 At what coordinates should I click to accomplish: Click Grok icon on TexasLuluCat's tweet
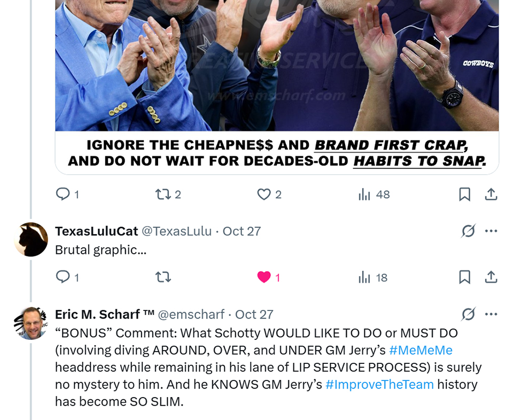click(468, 231)
